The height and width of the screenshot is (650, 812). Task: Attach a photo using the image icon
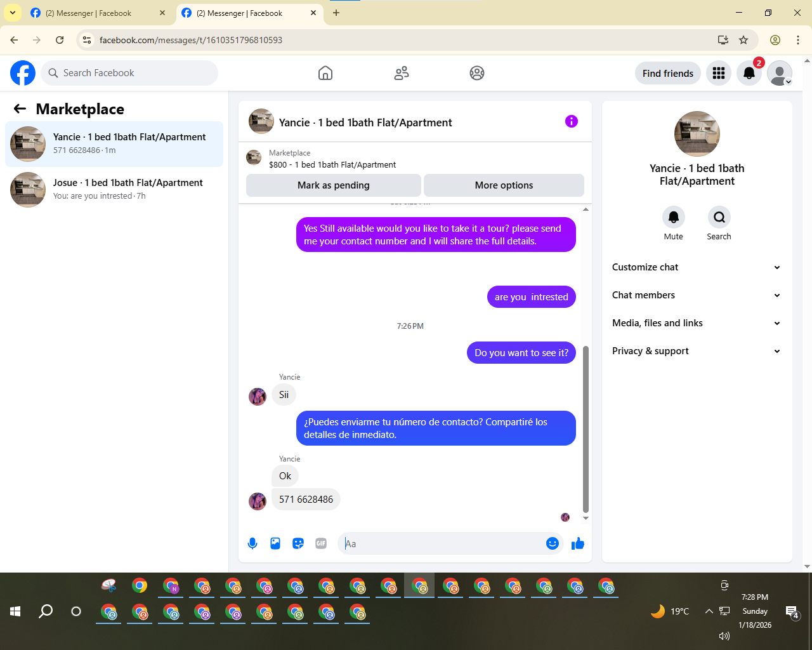pos(275,543)
